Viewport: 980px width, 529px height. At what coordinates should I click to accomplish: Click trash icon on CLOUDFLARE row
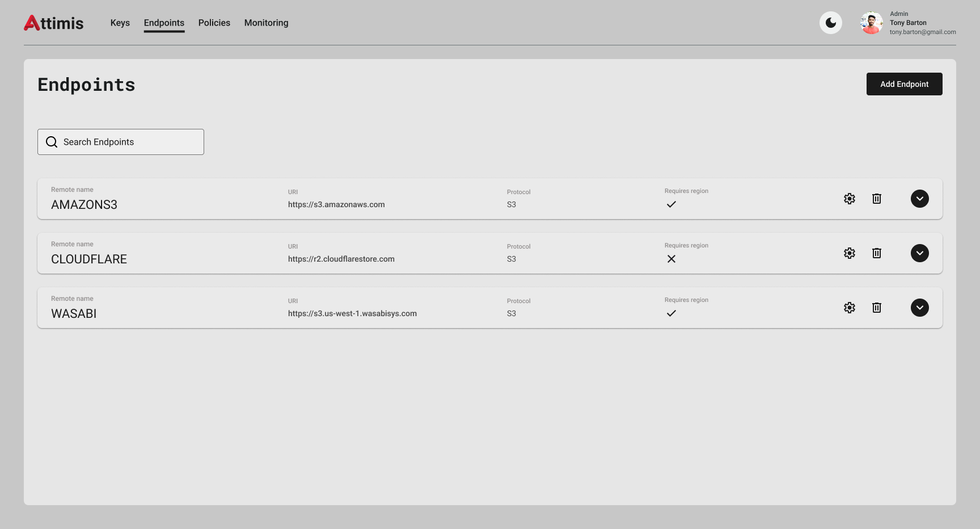[x=876, y=253]
